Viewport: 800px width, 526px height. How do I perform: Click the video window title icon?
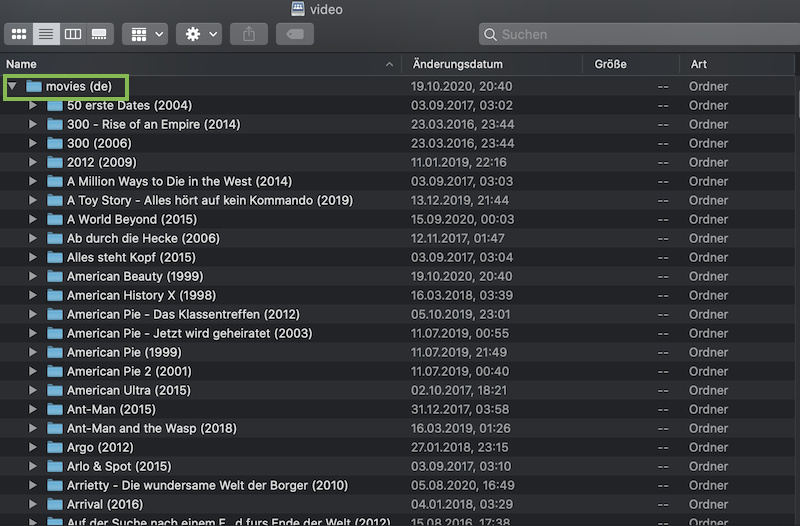298,9
